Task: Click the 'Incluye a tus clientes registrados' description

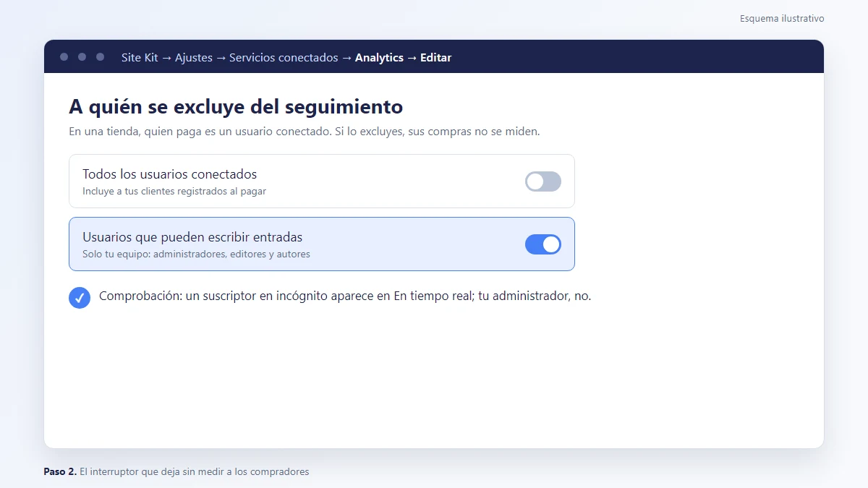Action: coord(174,192)
